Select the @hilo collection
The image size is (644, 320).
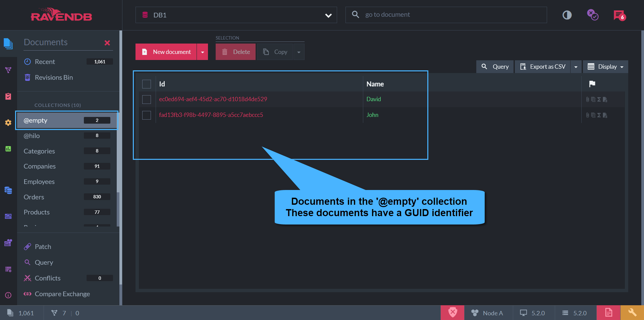pos(67,136)
